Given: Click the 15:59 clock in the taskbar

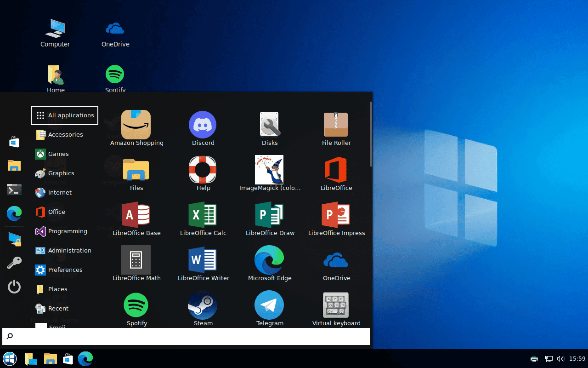Looking at the screenshot, I should pos(577,359).
